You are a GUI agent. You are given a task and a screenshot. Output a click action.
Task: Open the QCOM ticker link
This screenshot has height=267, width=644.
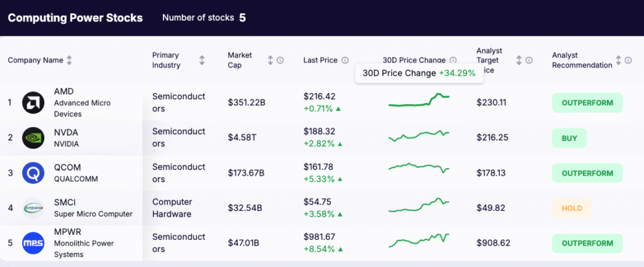(67, 168)
